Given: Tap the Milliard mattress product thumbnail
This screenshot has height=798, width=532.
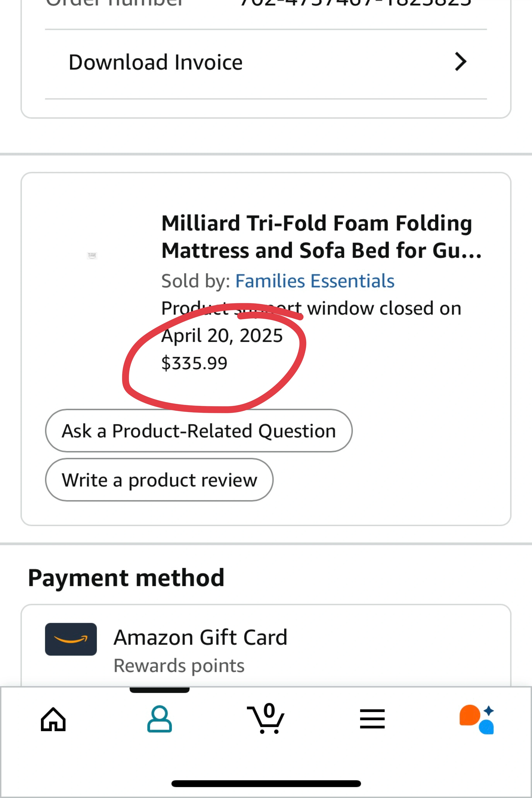Looking at the screenshot, I should coord(92,255).
